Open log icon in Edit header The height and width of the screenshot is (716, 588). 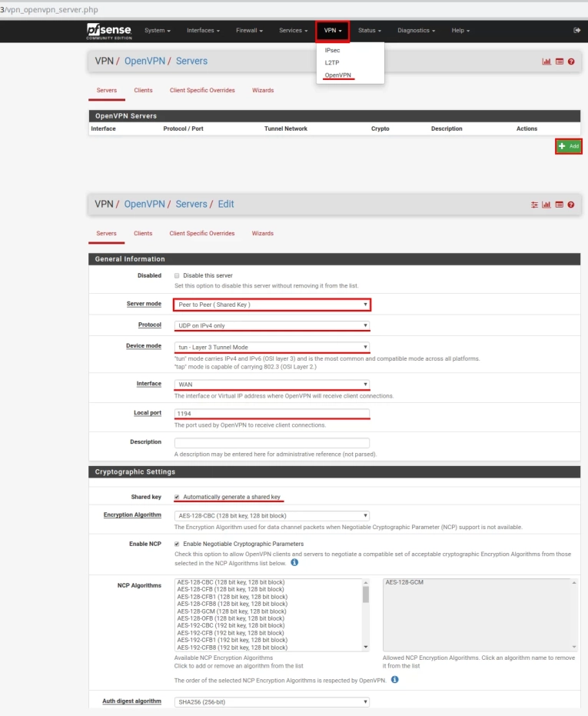coord(560,205)
